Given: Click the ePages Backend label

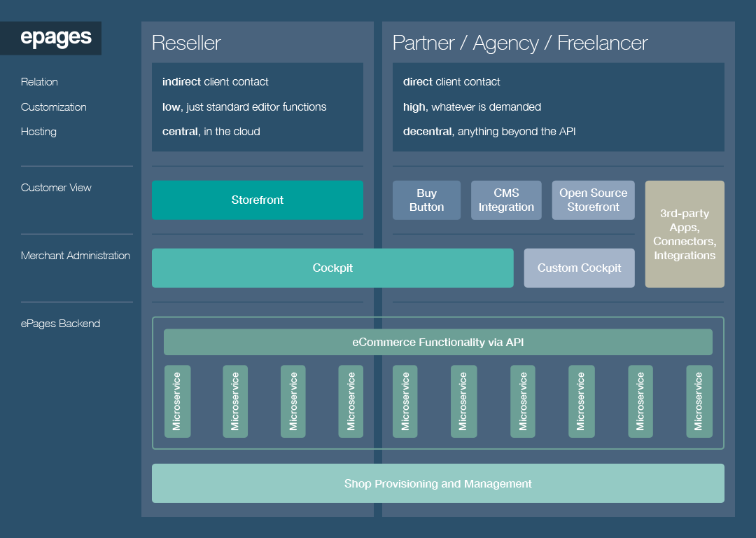Looking at the screenshot, I should [x=60, y=324].
